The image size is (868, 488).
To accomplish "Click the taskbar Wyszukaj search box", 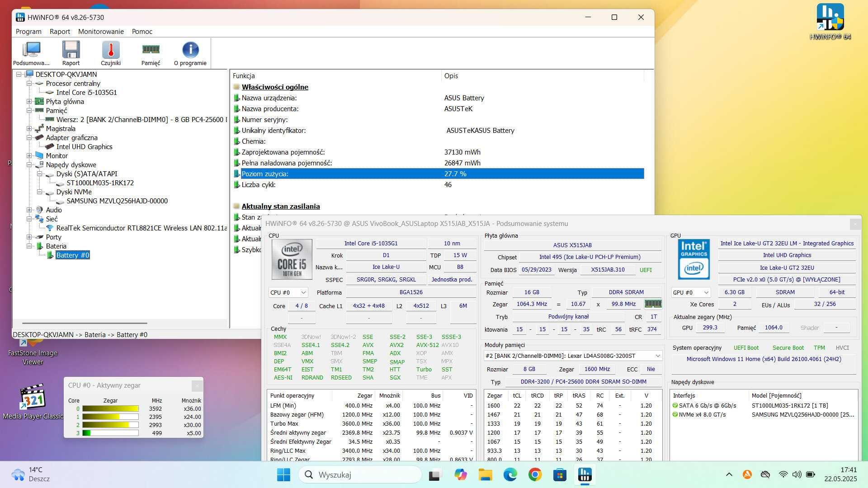I will click(x=359, y=474).
